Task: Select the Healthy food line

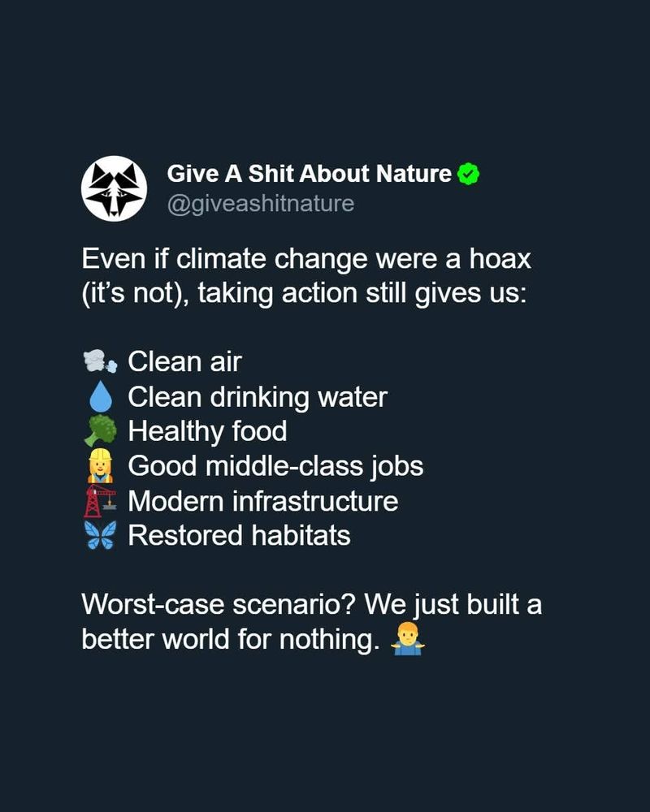Action: coord(207,431)
